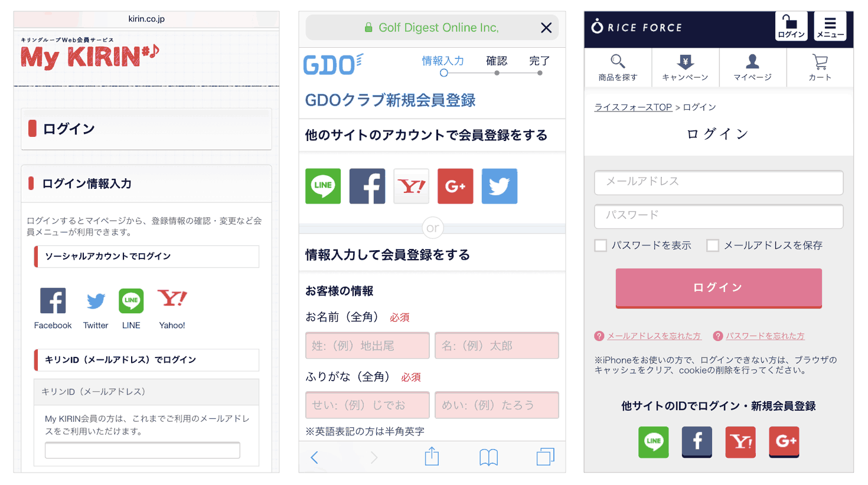
Task: Click the GDO logo
Action: point(333,64)
